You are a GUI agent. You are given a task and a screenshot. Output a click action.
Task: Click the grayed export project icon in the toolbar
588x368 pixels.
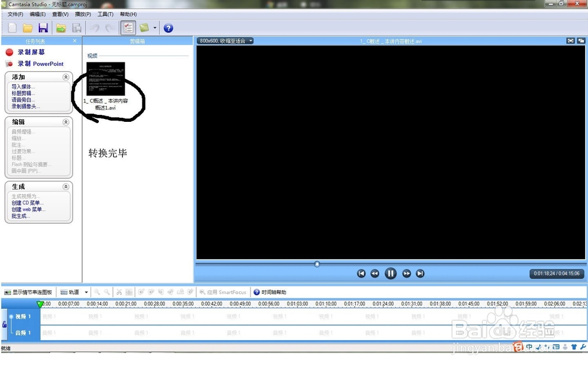(77, 28)
